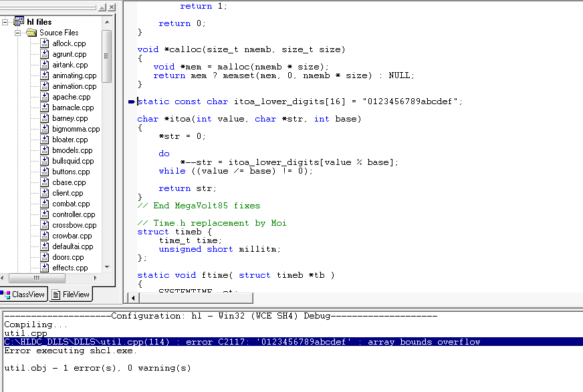This screenshot has height=392, width=583.
Task: Click the 'char *itoa' function signature
Action: coord(249,119)
